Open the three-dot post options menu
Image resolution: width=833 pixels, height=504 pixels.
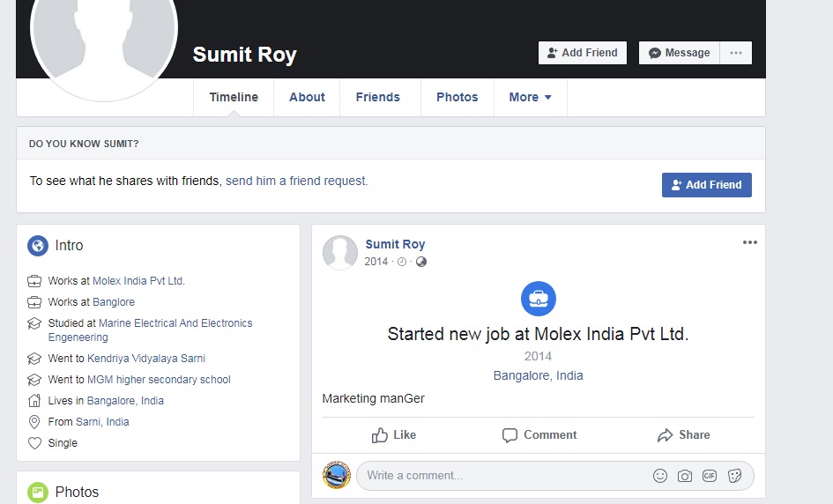click(749, 243)
